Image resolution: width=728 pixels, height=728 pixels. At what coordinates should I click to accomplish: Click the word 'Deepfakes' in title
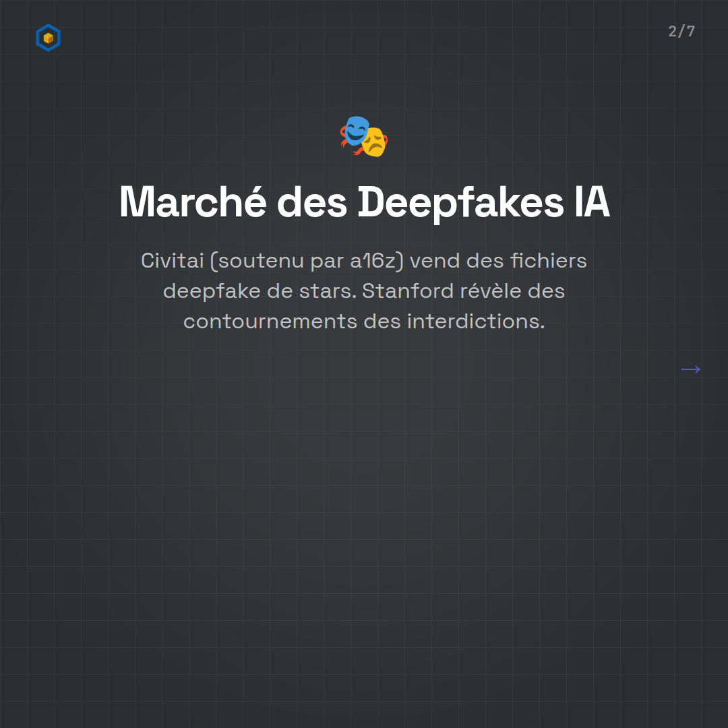click(460, 202)
